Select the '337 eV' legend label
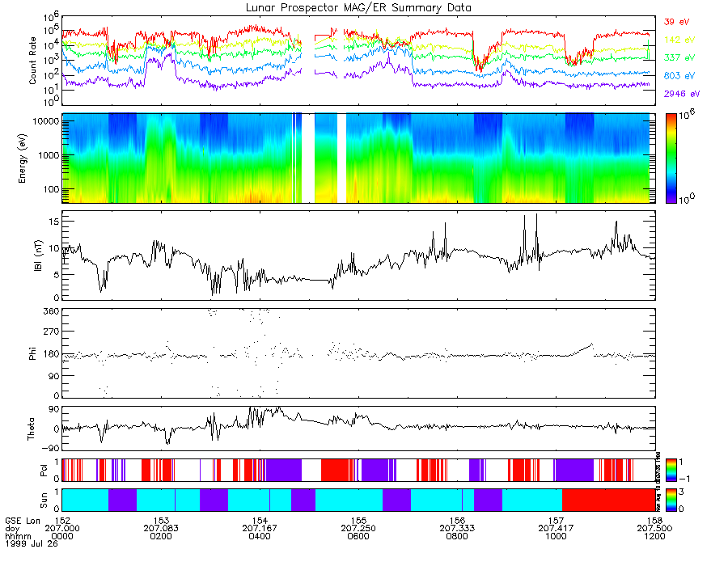This screenshot has width=728, height=566. 679,57
